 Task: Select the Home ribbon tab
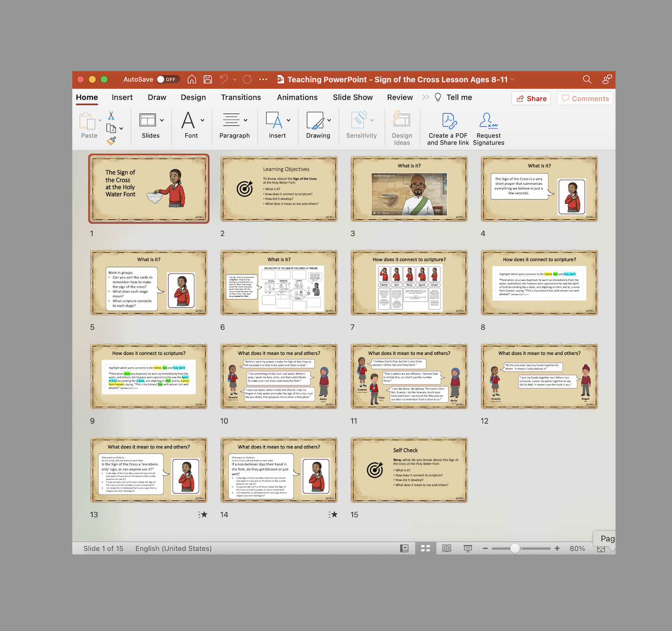[x=87, y=97]
